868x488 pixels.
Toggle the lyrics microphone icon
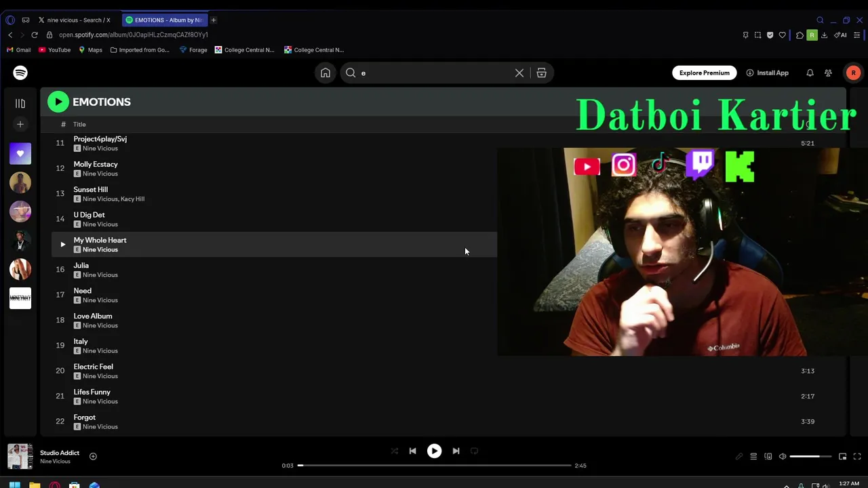pos(739,457)
